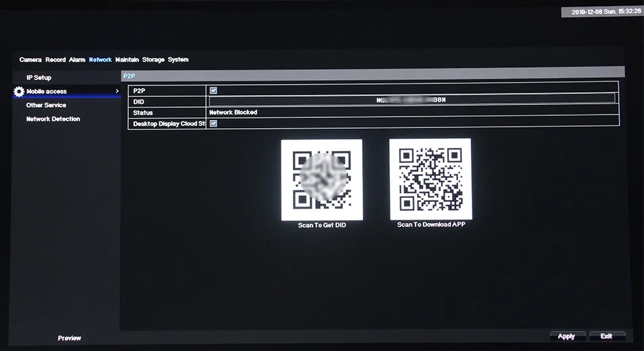
Task: Click the Status row label
Action: pos(143,112)
